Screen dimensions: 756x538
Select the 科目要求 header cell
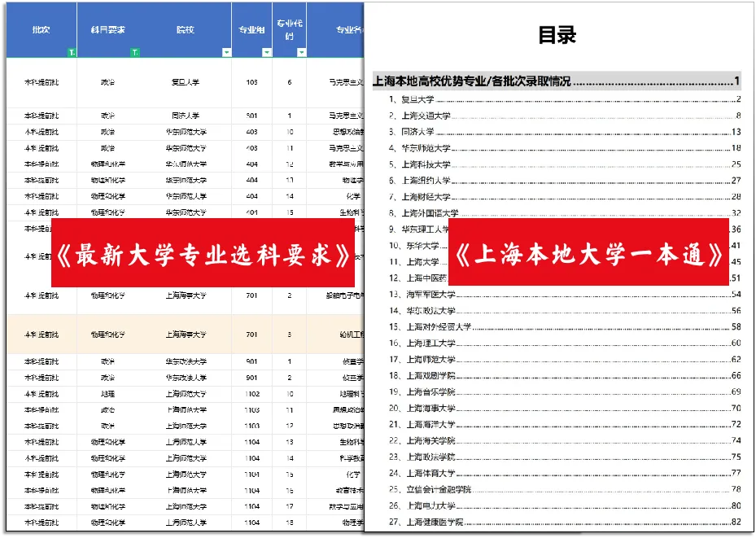[x=108, y=30]
